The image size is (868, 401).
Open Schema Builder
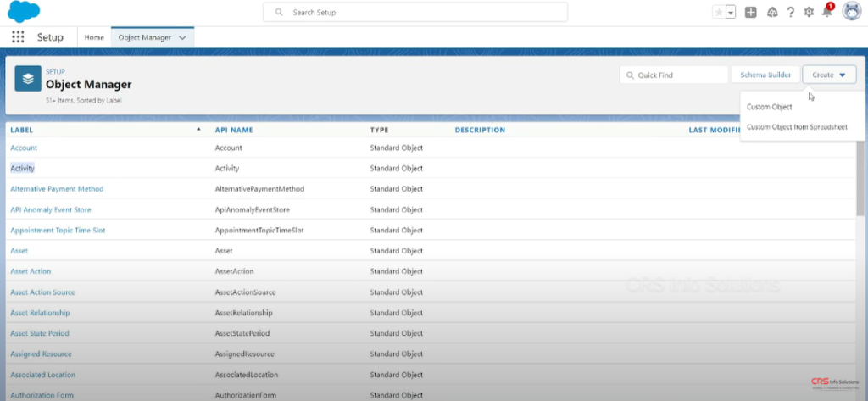pos(765,75)
